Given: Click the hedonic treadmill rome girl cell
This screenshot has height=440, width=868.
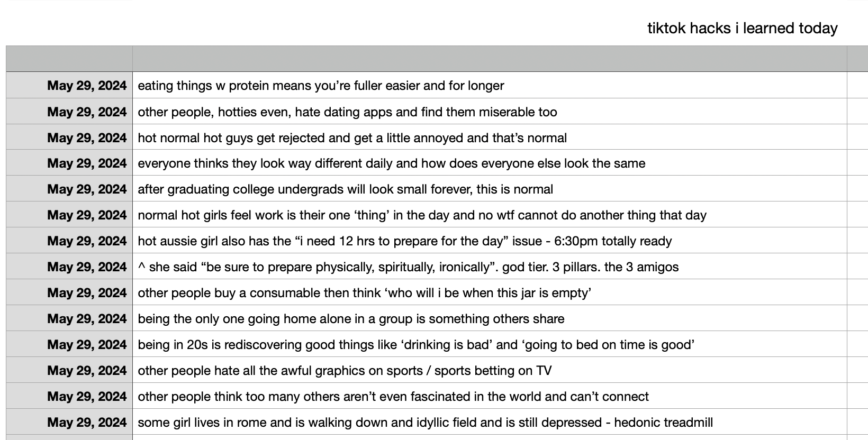Looking at the screenshot, I should (x=490, y=422).
